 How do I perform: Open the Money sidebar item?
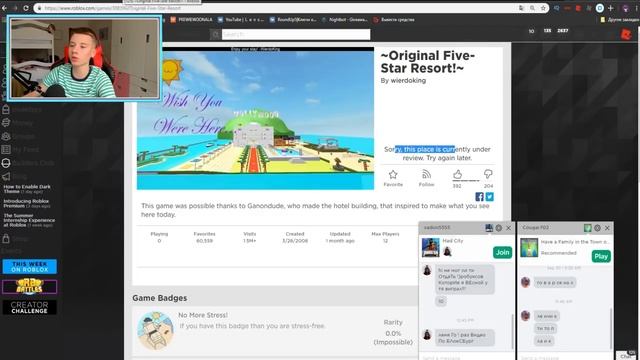(x=16, y=122)
